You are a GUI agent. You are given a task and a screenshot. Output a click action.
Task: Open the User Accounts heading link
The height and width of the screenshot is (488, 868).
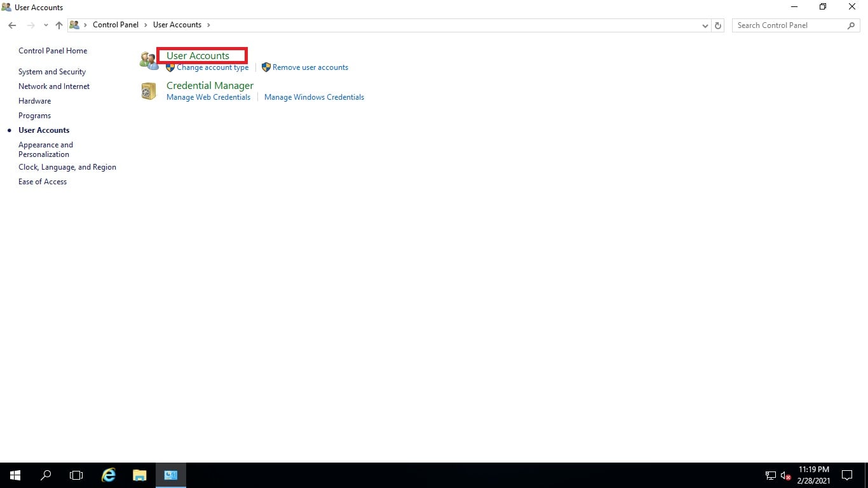198,56
